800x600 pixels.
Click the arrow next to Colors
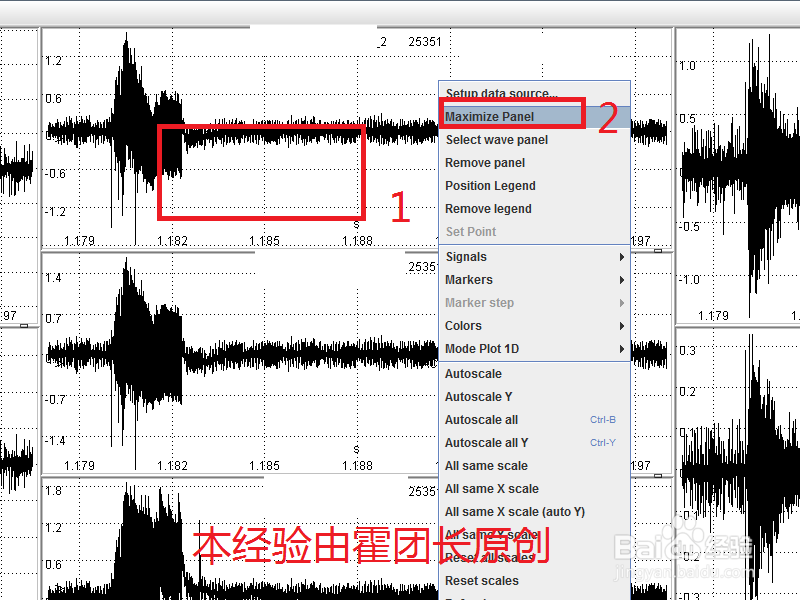coord(621,326)
